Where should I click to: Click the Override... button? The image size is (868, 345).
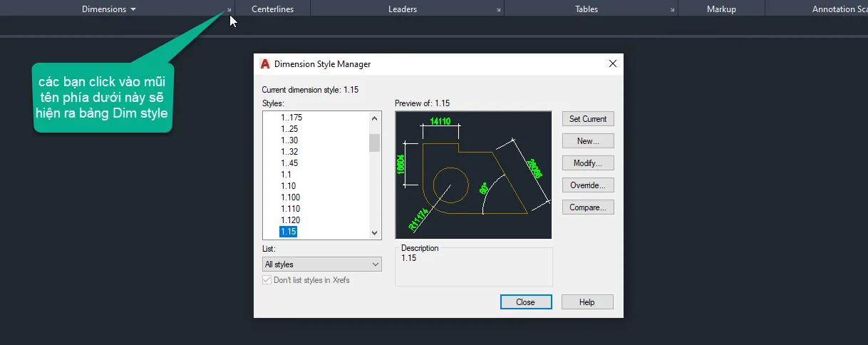pyautogui.click(x=588, y=185)
